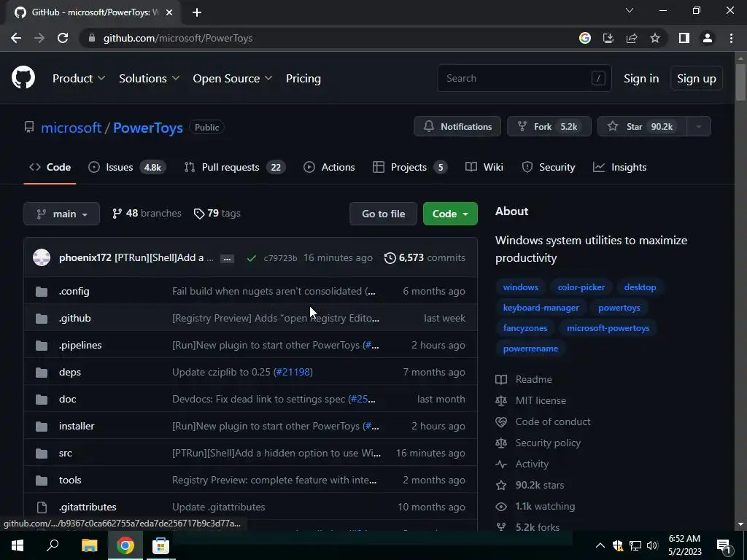Click the Sign up button
The width and height of the screenshot is (747, 560).
(x=696, y=78)
